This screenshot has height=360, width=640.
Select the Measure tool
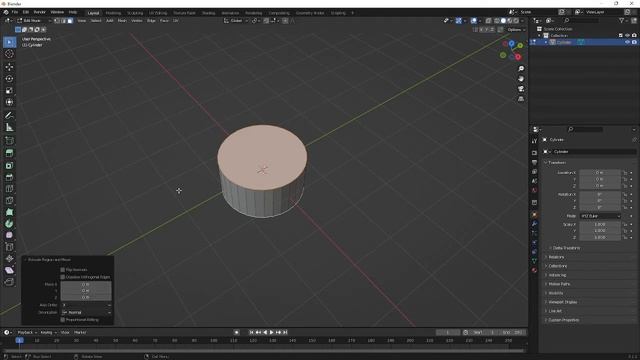[9, 127]
